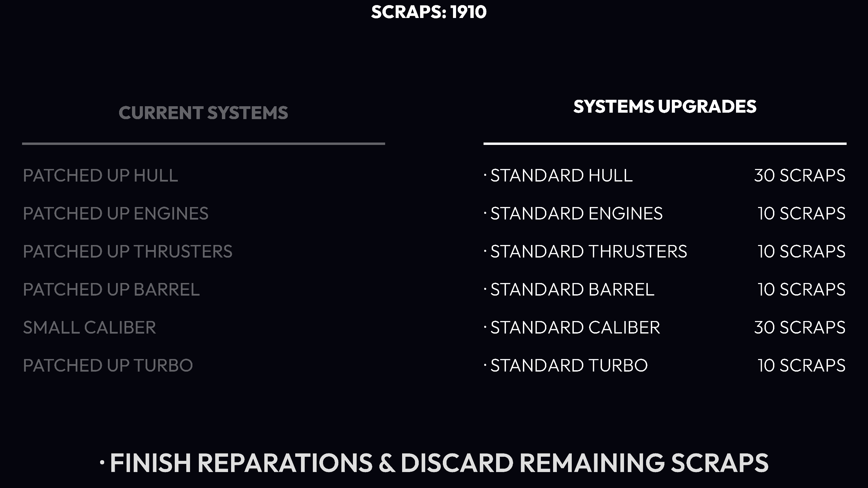Select Patched Up Engines current system

point(116,213)
